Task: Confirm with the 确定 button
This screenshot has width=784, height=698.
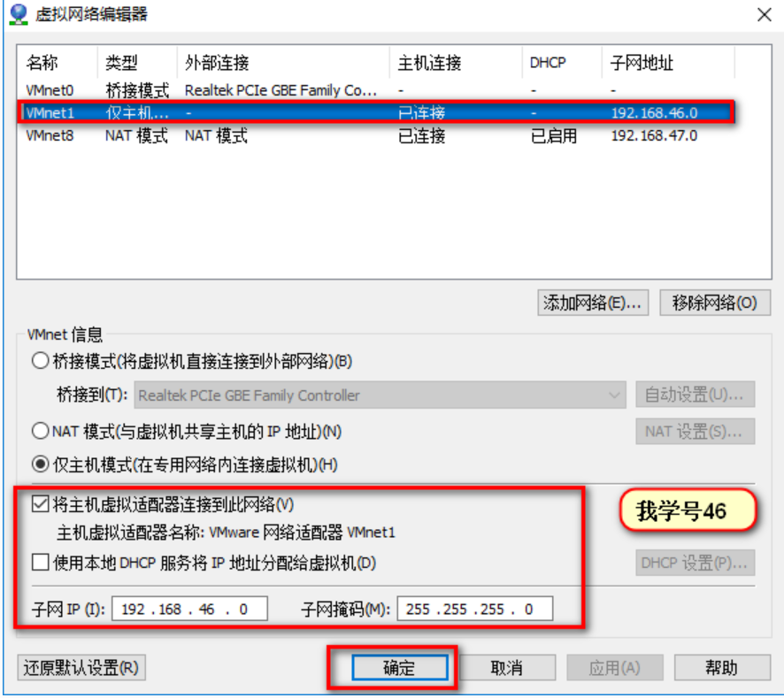Action: coord(399,668)
